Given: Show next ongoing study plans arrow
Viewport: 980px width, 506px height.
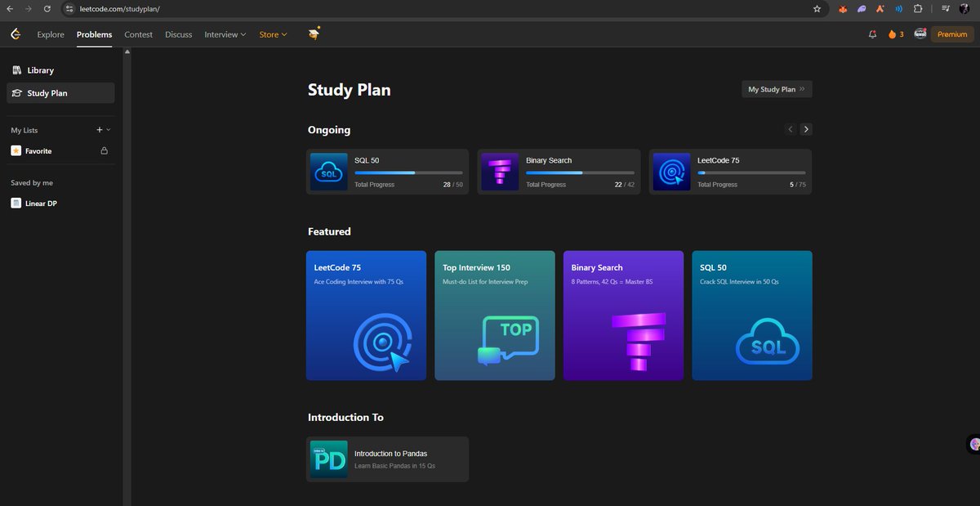Looking at the screenshot, I should click(806, 129).
